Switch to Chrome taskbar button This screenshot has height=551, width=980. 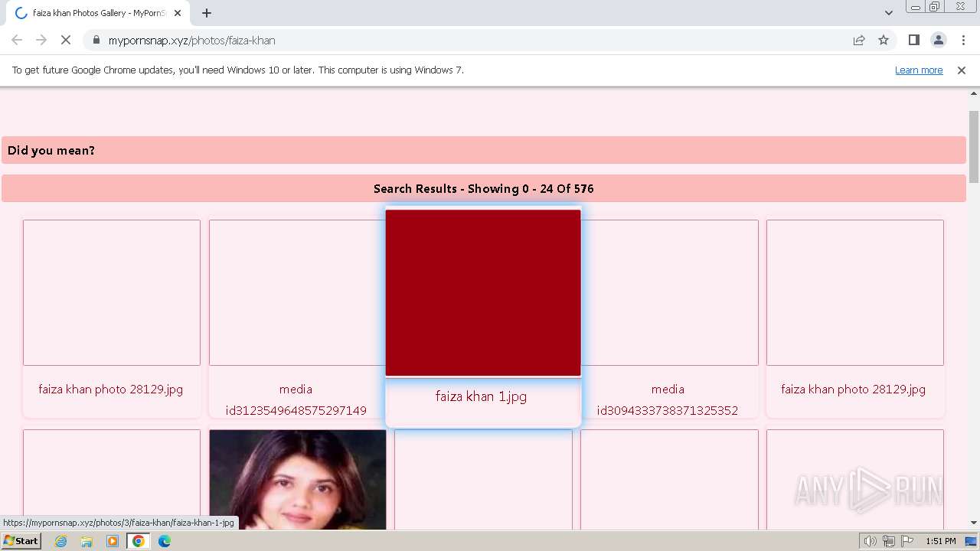139,541
